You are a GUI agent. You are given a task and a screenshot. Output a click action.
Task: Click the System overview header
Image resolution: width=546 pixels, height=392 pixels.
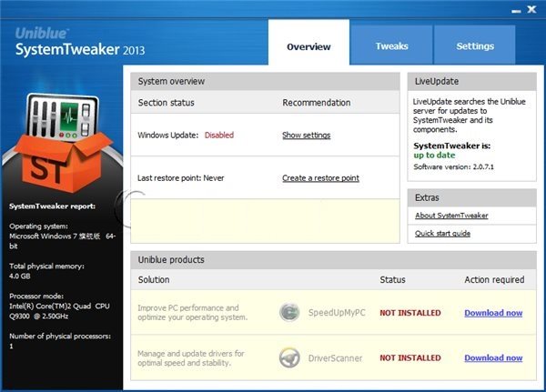tap(265, 82)
